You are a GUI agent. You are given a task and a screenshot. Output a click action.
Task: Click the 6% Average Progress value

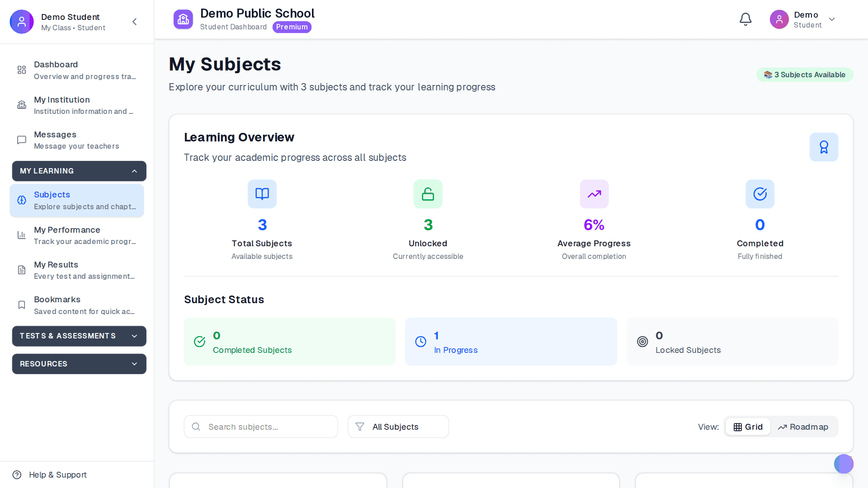click(594, 225)
